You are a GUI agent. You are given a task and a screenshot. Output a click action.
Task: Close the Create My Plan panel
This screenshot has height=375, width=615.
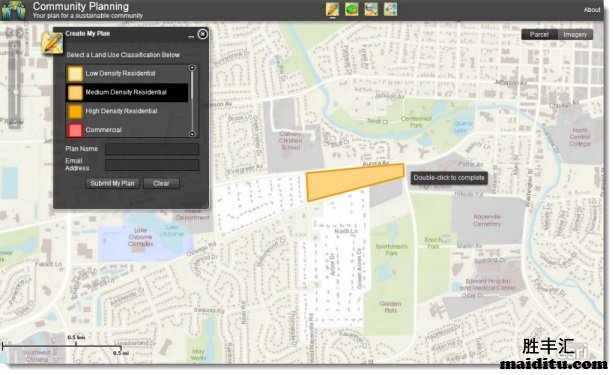(202, 34)
